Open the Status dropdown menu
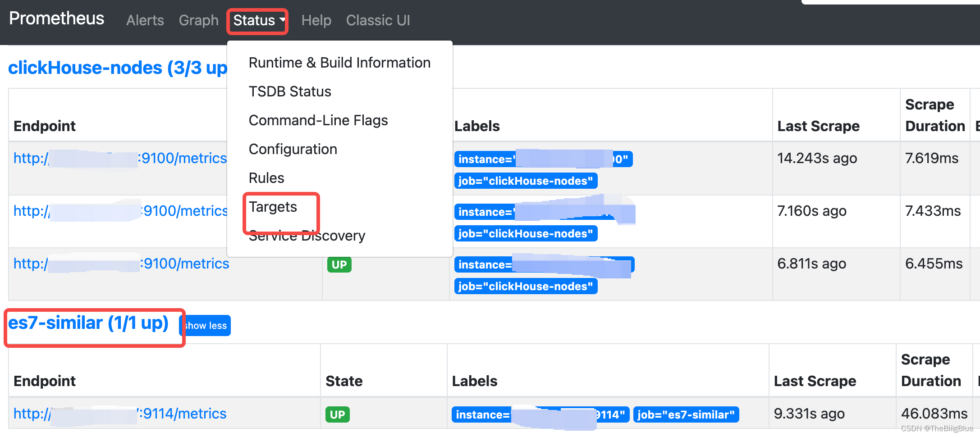 [259, 21]
